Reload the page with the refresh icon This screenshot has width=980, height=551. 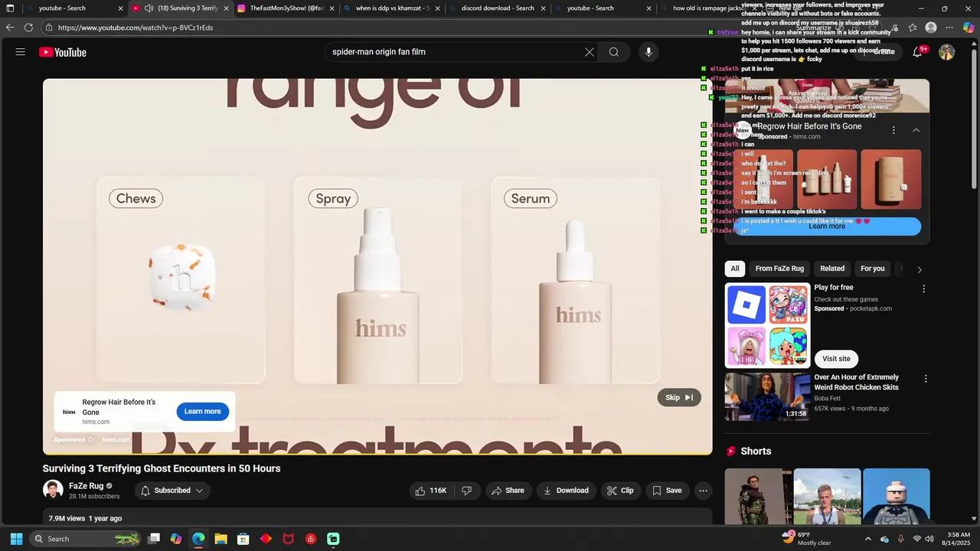tap(28, 27)
